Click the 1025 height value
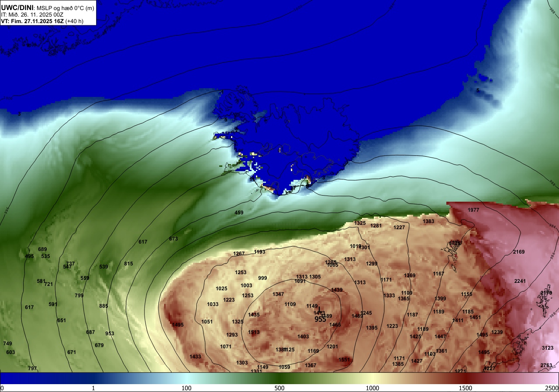The width and height of the screenshot is (559, 392). [x=221, y=289]
